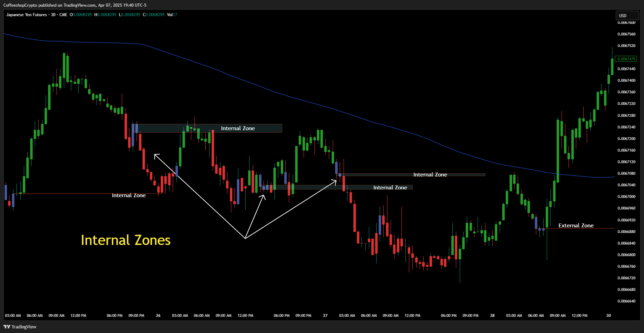Click the 0.0066840 price axis label

[626, 243]
